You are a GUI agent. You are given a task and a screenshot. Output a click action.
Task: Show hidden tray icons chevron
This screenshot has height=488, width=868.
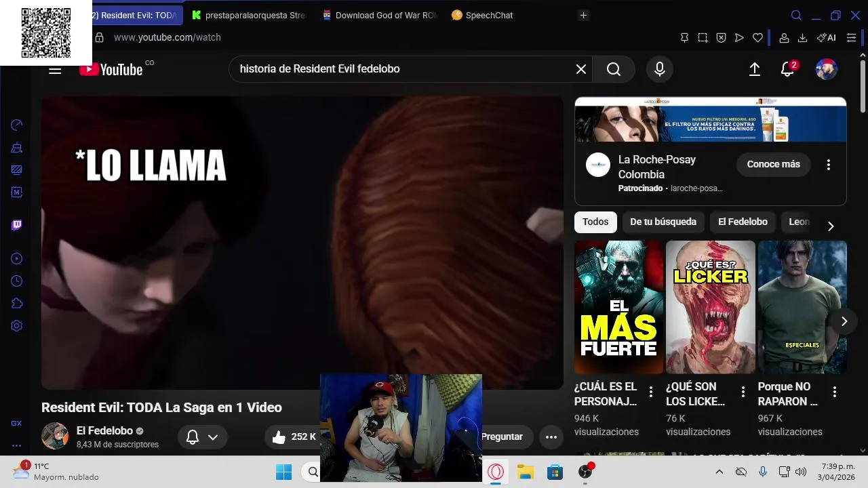point(719,472)
